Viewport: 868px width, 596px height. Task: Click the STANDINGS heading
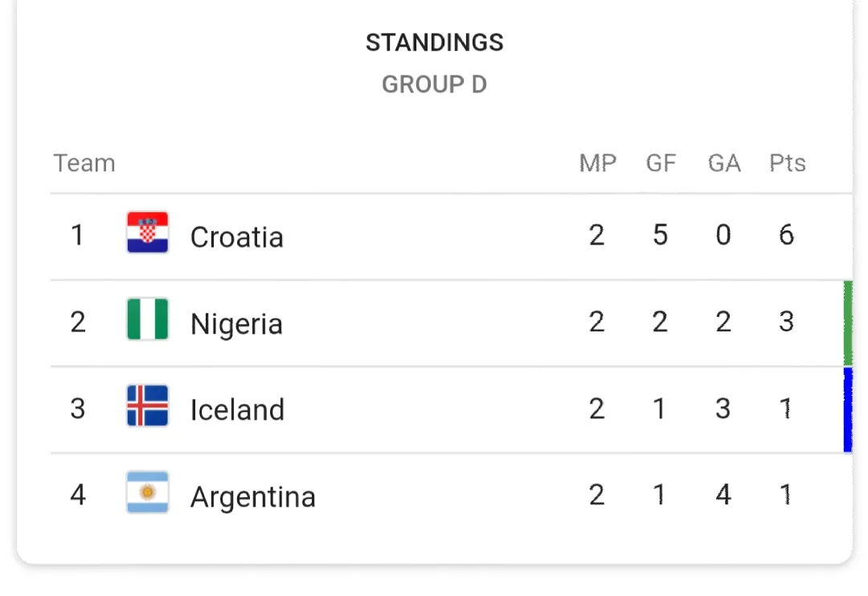tap(435, 42)
